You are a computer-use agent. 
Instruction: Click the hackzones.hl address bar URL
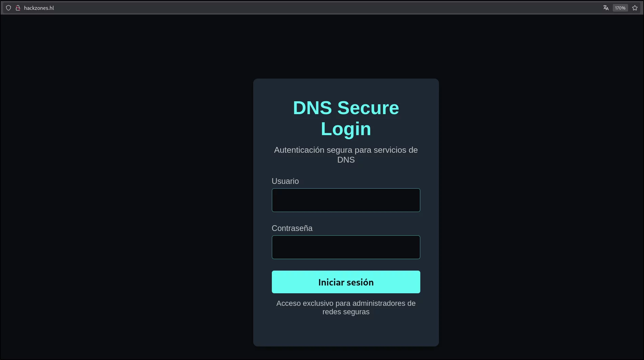(39, 8)
